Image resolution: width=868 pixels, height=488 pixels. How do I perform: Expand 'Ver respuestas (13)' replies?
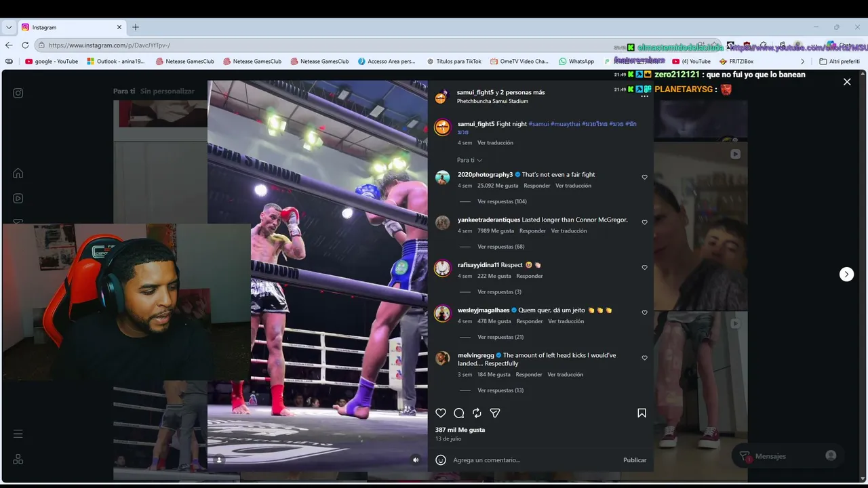tap(501, 390)
